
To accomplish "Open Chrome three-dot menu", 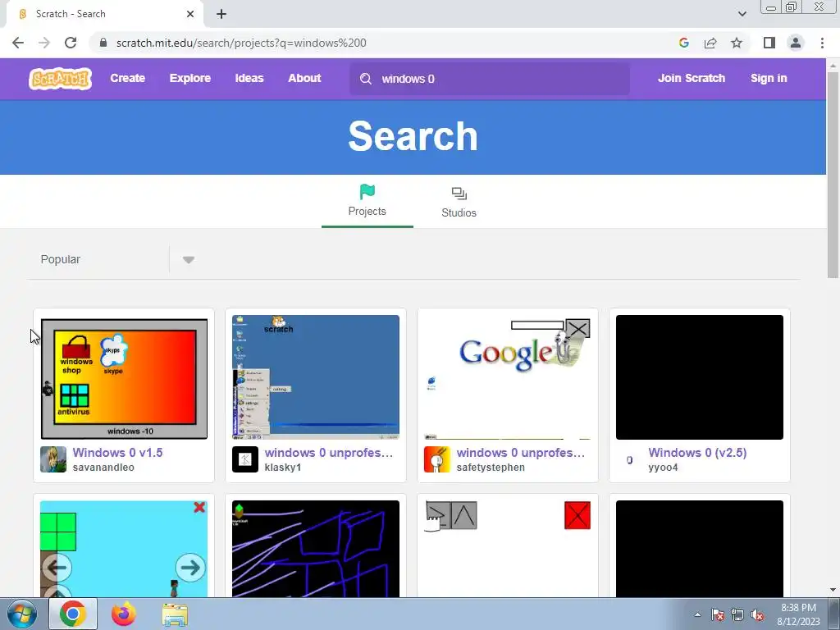I will pos(822,43).
